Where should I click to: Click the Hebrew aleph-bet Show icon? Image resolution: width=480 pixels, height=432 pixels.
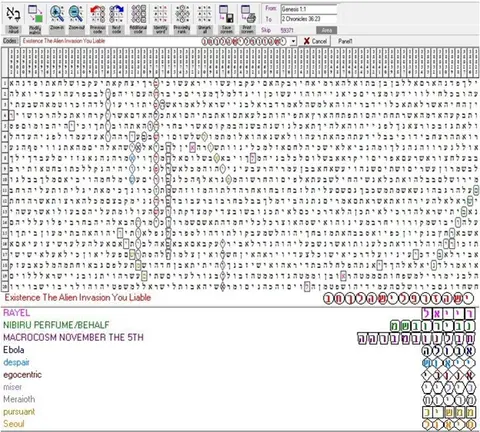(x=13, y=14)
